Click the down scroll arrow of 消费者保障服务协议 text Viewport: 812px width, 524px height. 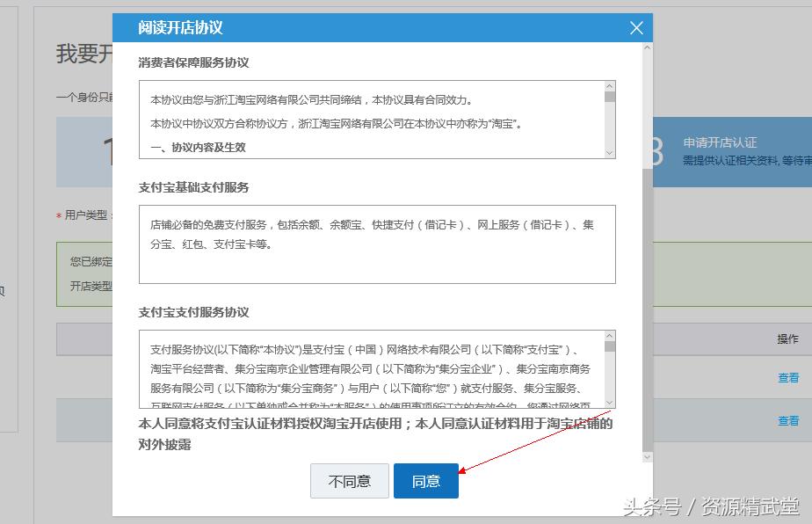[612, 151]
